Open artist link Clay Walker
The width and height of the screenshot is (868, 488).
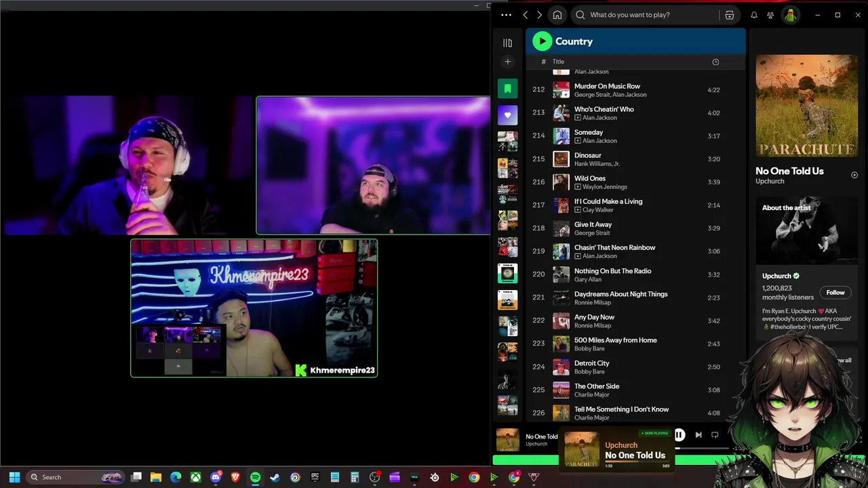598,210
